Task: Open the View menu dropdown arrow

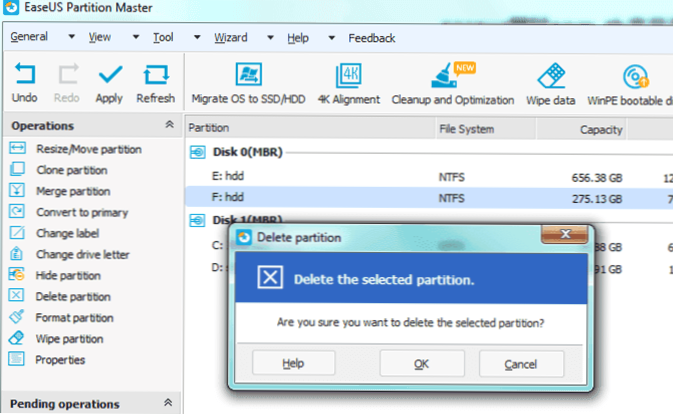Action: click(x=136, y=37)
